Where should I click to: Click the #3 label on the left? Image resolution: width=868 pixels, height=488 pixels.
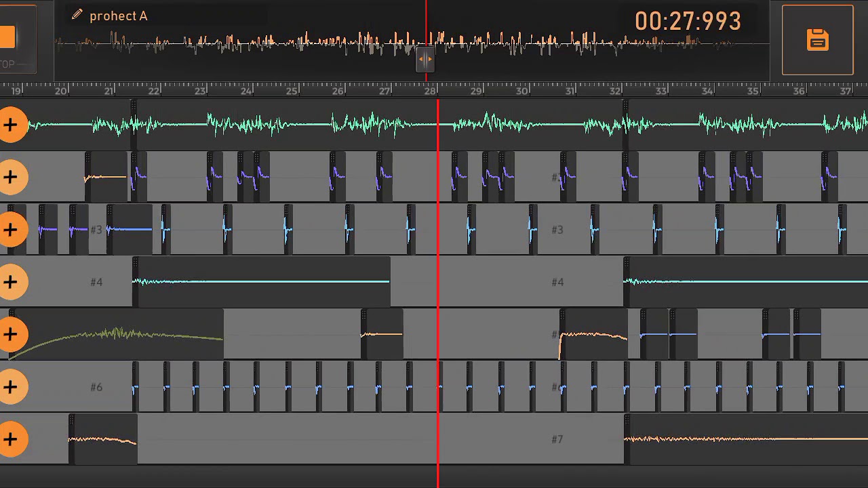click(96, 230)
